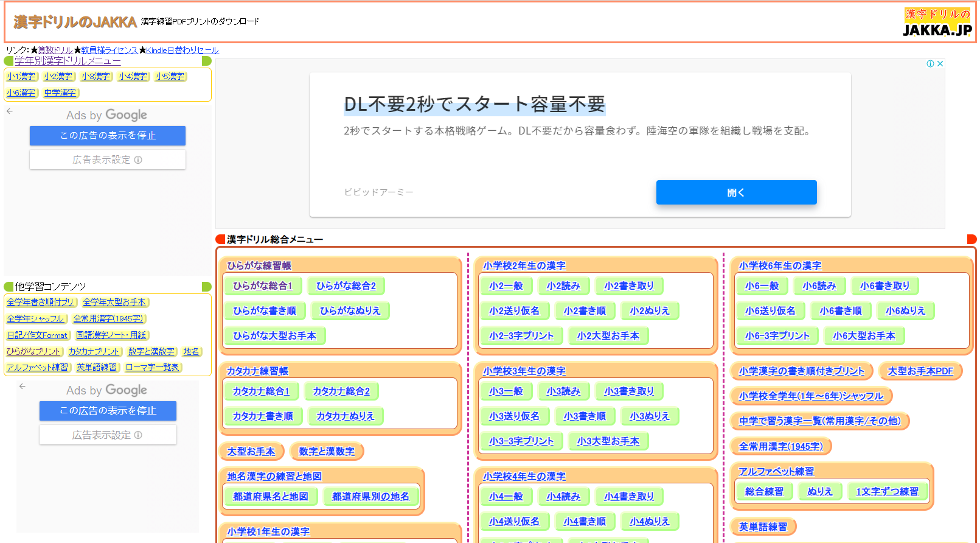Click the 漢字ドリルのJAKKA site title logo

point(75,23)
